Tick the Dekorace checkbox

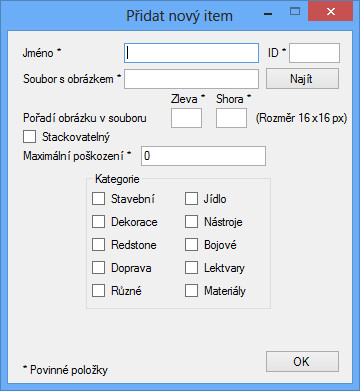pyautogui.click(x=98, y=222)
